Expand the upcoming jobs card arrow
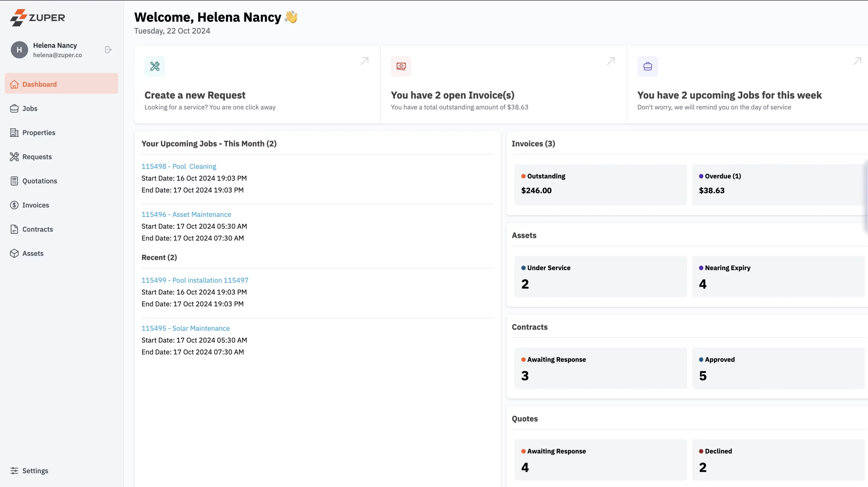This screenshot has height=487, width=868. pos(857,61)
